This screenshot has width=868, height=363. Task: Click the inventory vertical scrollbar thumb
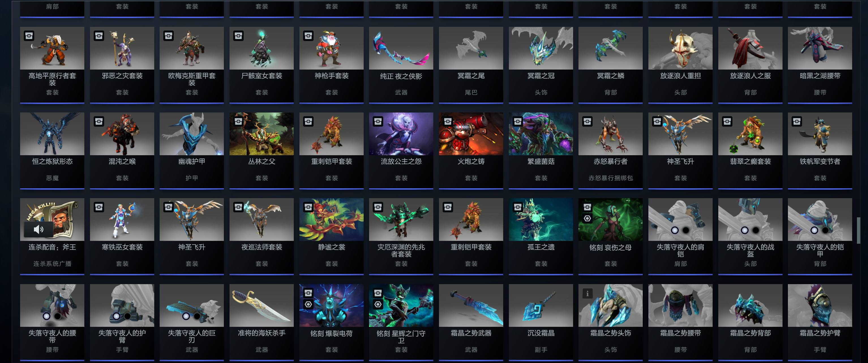click(858, 230)
